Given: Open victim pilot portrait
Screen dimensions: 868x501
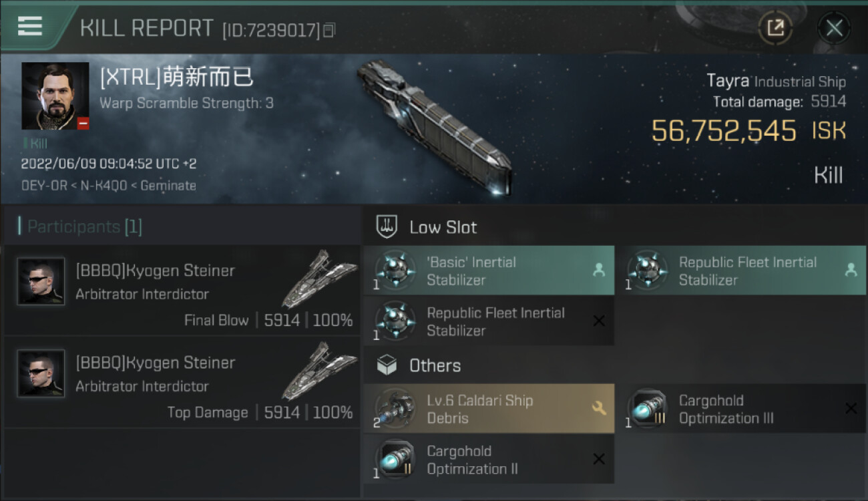Looking at the screenshot, I should pos(55,96).
